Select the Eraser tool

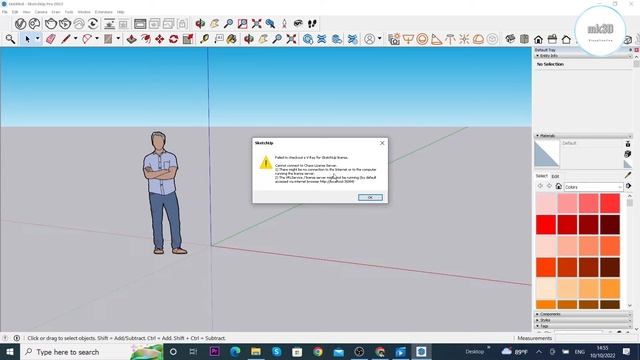(51, 39)
